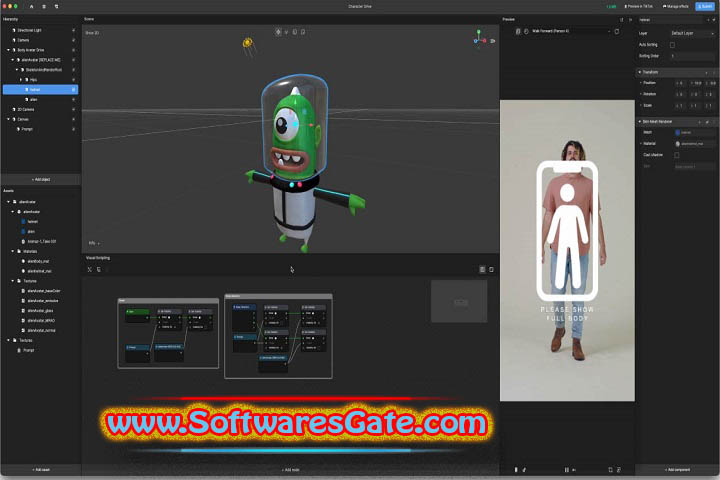Collapse the Textures folder under the alienAvatar asset
The width and height of the screenshot is (720, 480).
tap(12, 281)
